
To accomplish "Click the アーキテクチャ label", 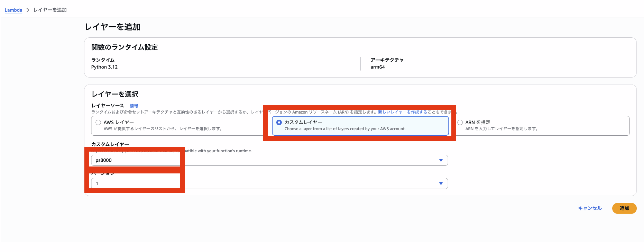I will pyautogui.click(x=387, y=60).
